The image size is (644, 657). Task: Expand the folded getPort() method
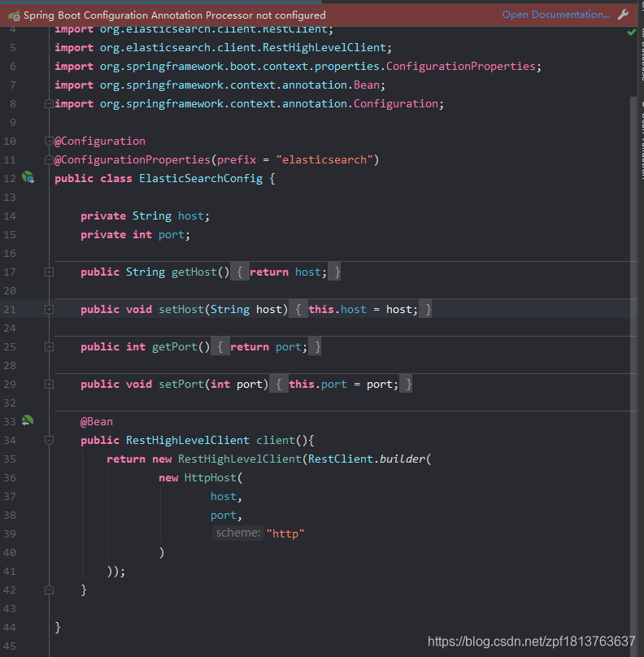[x=49, y=347]
